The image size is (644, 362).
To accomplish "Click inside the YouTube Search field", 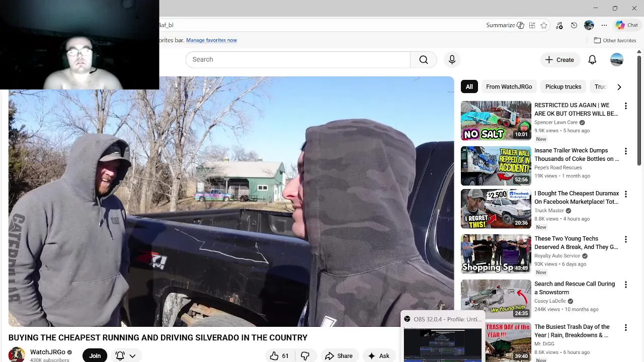I will point(298,59).
